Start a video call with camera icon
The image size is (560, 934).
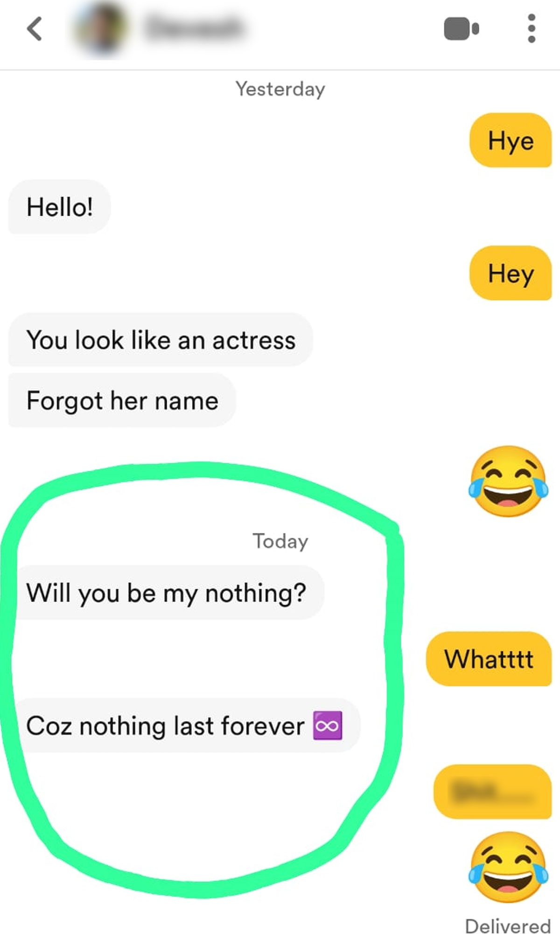[461, 29]
